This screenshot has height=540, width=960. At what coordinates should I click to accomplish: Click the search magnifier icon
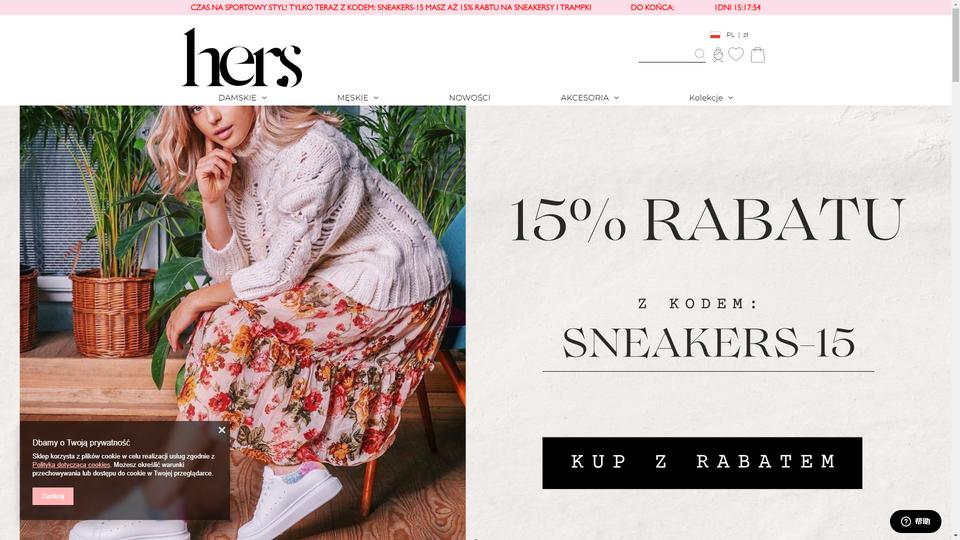point(700,54)
